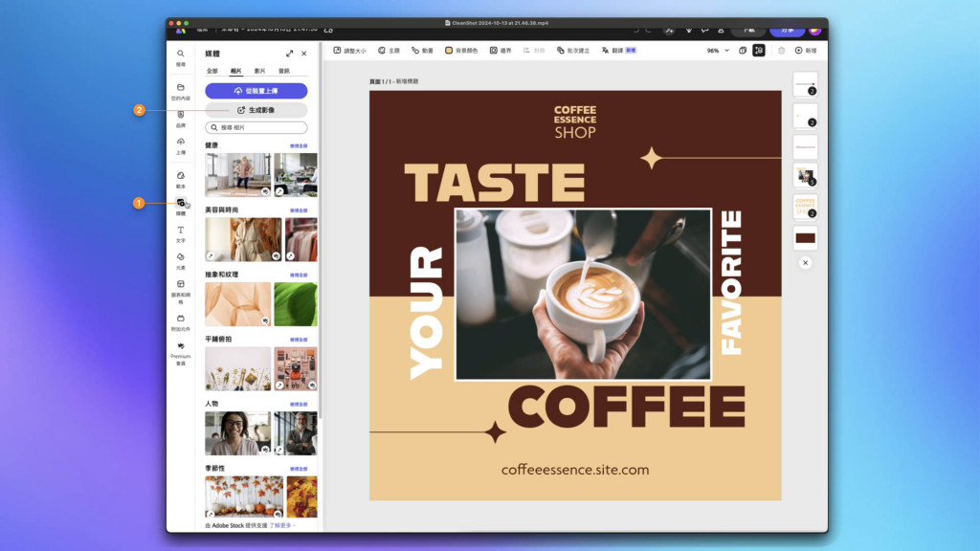This screenshot has width=980, height=551.
Task: Toggle the dark layers panel icon
Action: click(759, 51)
